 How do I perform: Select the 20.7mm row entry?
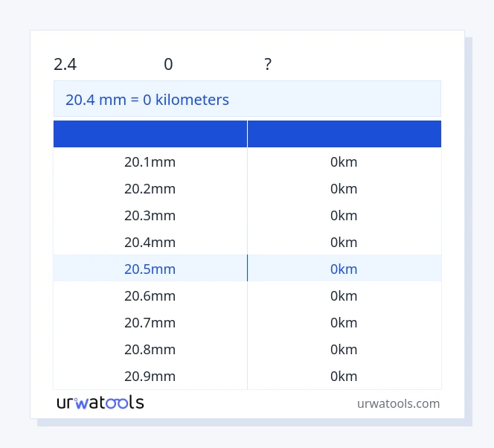click(x=150, y=322)
